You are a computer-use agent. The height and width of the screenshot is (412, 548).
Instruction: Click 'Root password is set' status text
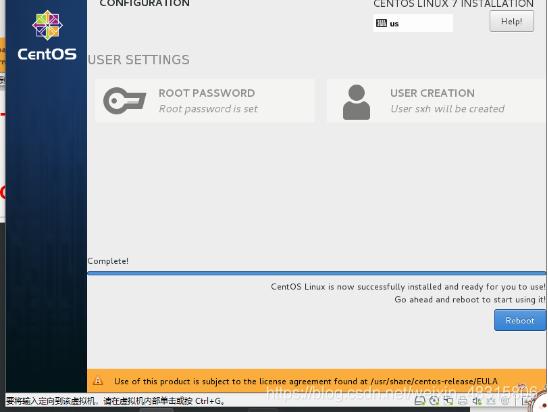coord(208,109)
